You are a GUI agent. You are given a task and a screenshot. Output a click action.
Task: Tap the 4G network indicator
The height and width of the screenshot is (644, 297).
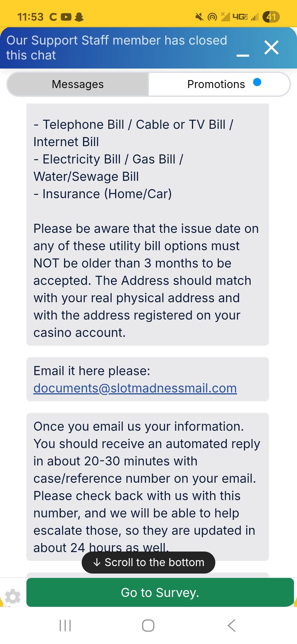coord(240,17)
